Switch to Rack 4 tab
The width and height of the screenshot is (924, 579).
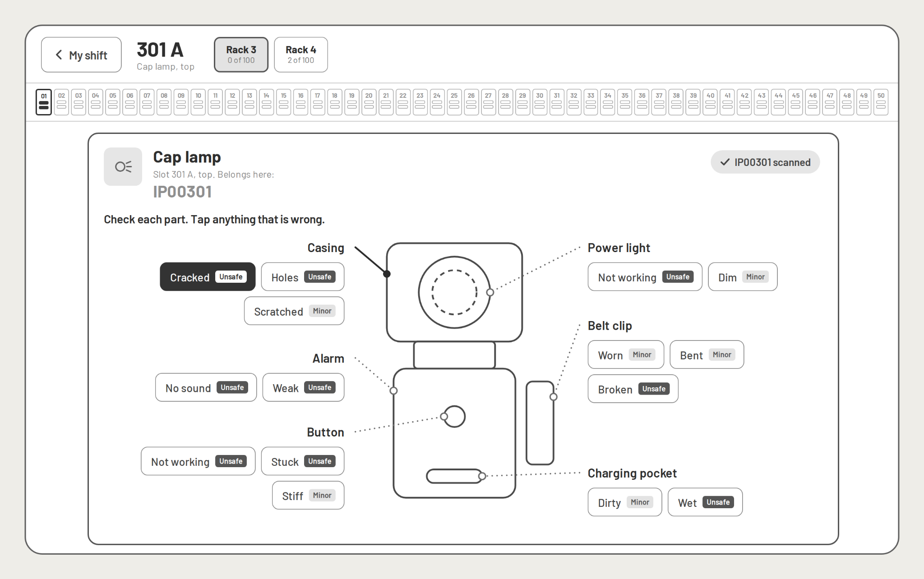click(x=301, y=55)
